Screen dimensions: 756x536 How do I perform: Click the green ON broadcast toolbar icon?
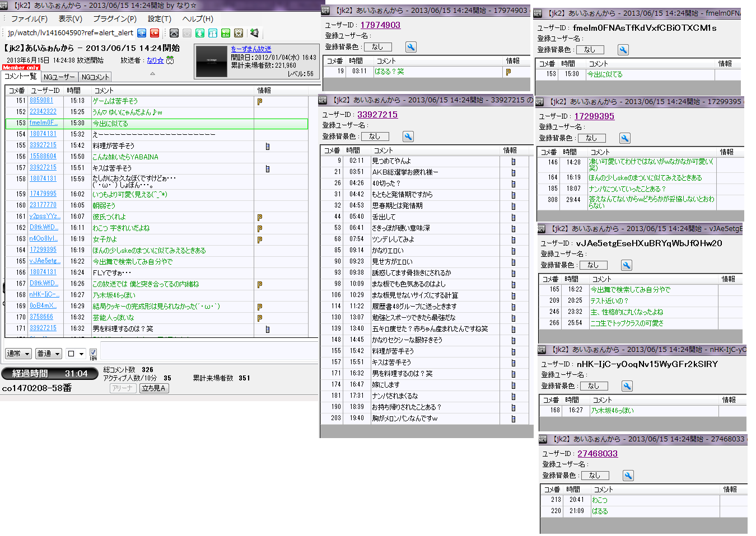(226, 33)
